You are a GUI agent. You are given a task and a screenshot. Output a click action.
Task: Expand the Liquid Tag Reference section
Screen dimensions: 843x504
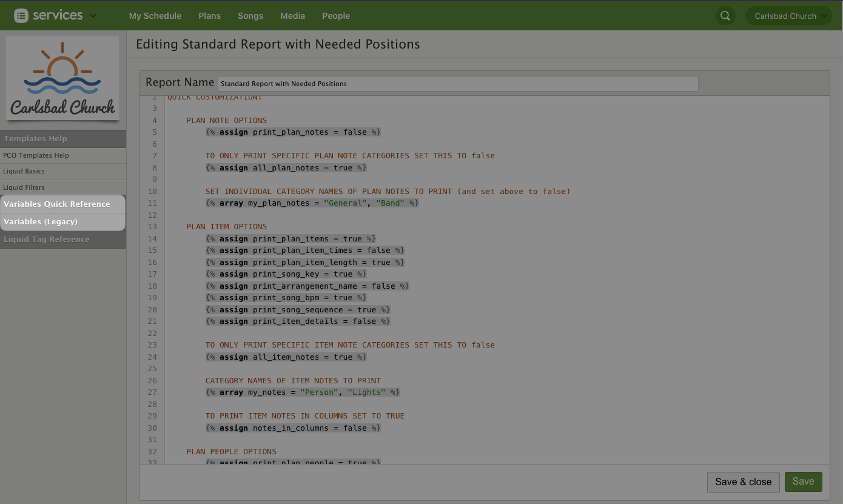coord(47,239)
